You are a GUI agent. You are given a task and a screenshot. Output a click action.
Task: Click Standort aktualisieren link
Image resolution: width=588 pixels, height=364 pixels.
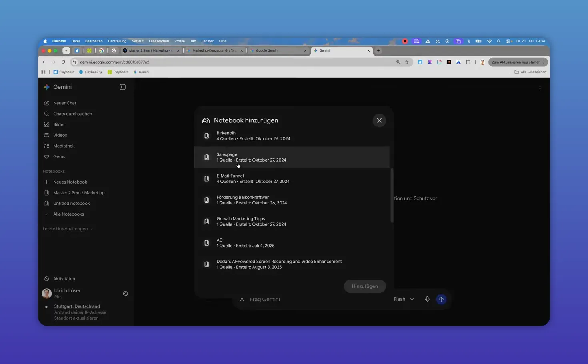coord(76,318)
